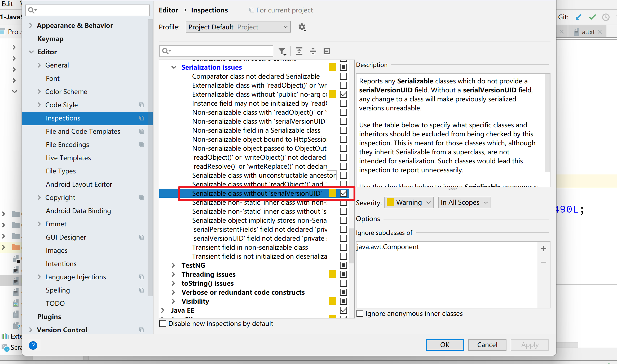Open the In All Scopes dropdown
Viewport: 617px width, 364px height.
[464, 203]
